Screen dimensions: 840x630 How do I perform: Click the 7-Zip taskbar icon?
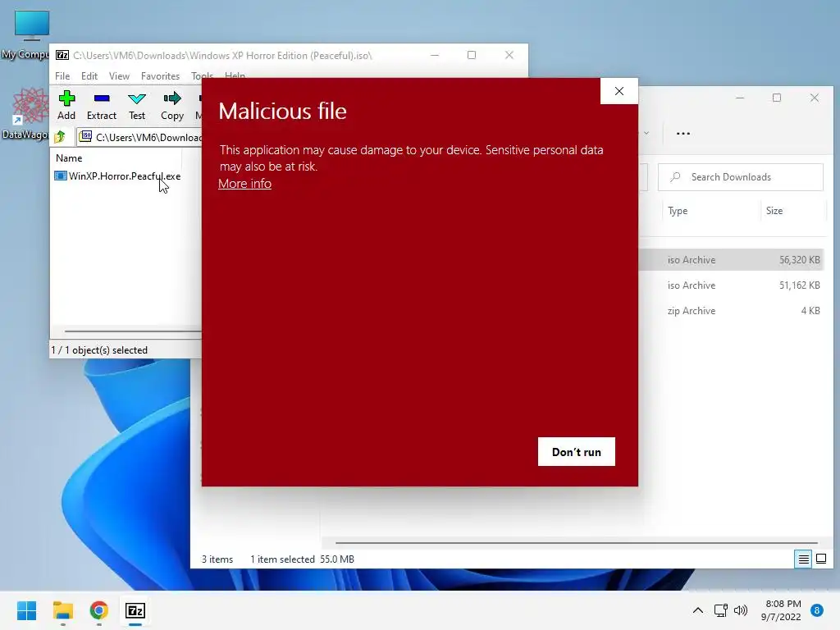[x=135, y=610]
